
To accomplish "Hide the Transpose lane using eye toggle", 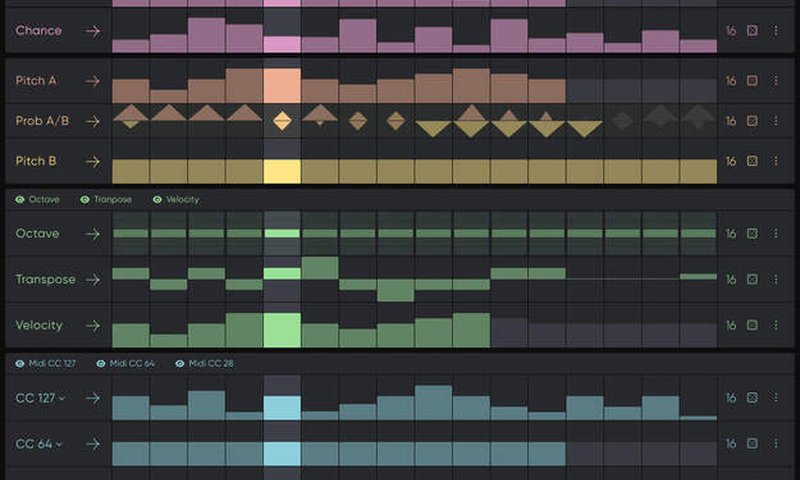I will [85, 200].
